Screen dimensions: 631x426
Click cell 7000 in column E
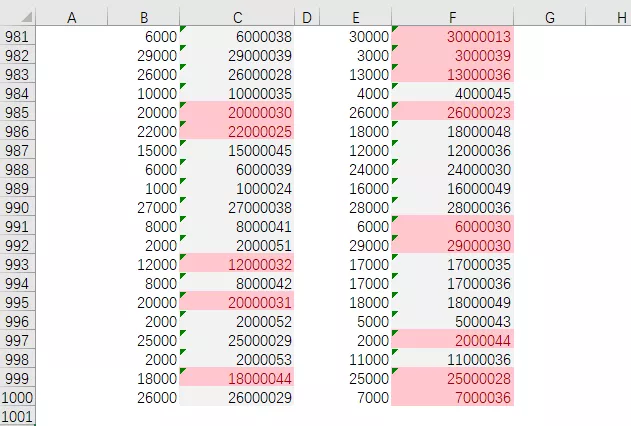tap(355, 397)
